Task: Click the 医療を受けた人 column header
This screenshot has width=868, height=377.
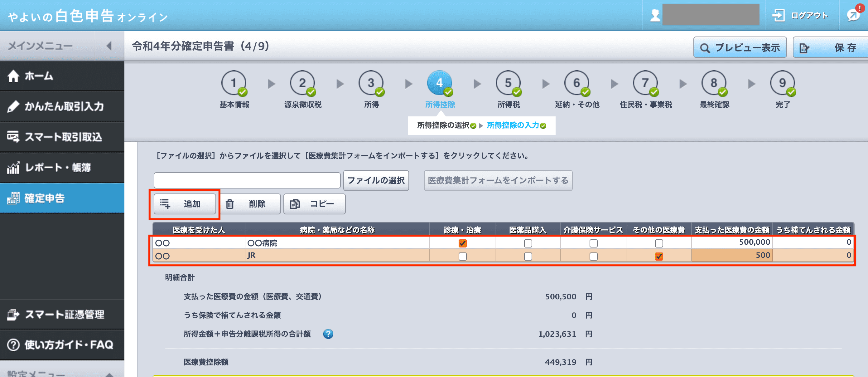Action: click(199, 230)
